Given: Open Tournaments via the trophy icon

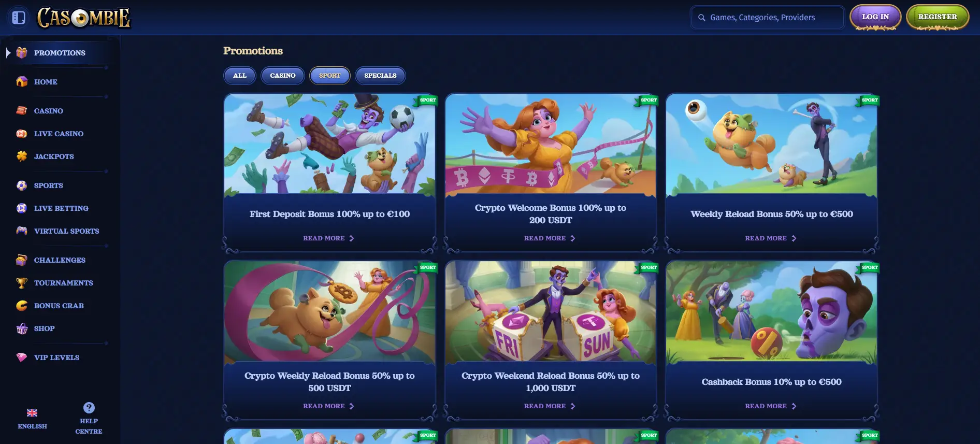Looking at the screenshot, I should coord(22,282).
